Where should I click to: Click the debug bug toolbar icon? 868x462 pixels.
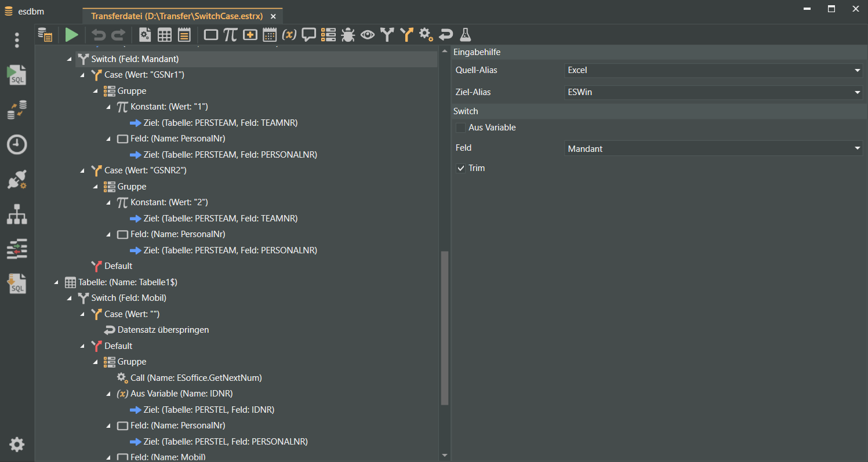[348, 35]
